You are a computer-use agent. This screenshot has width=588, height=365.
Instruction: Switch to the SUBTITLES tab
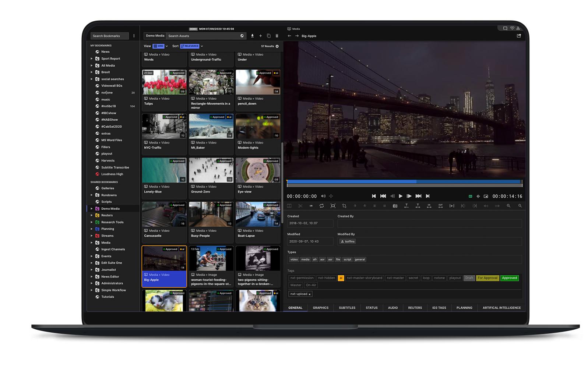click(347, 308)
